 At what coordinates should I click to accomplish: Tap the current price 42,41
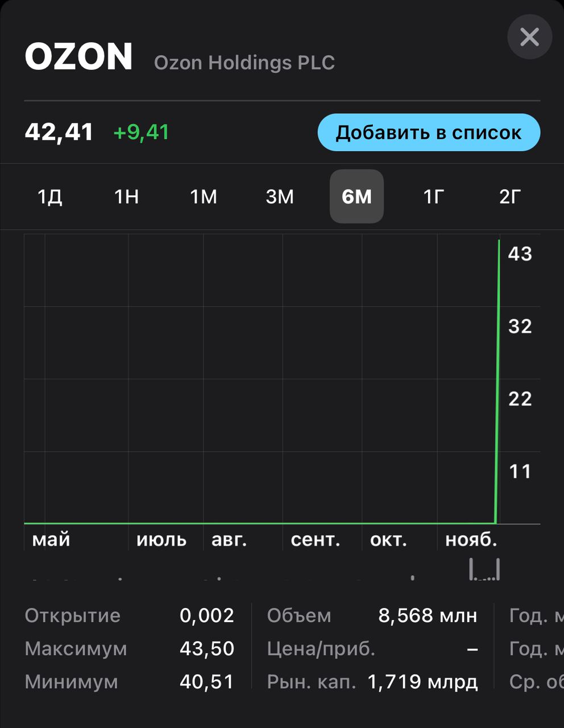(x=59, y=132)
